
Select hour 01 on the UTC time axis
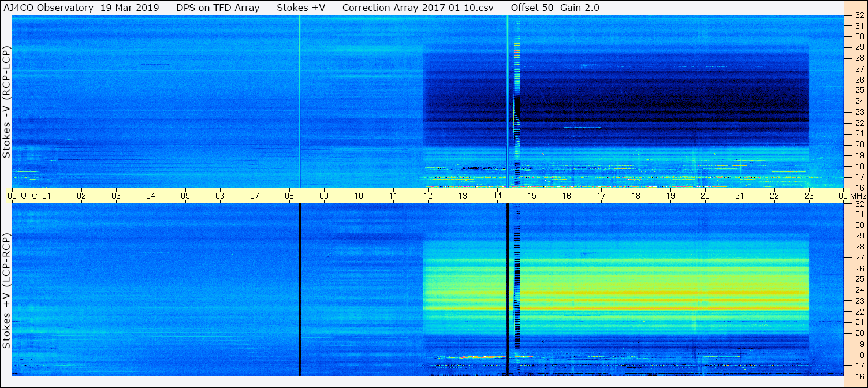[47, 196]
